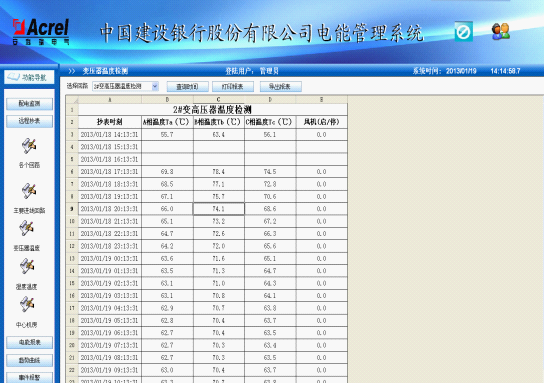Select the cell showing 74.1
The height and width of the screenshot is (383, 544).
pyautogui.click(x=219, y=209)
